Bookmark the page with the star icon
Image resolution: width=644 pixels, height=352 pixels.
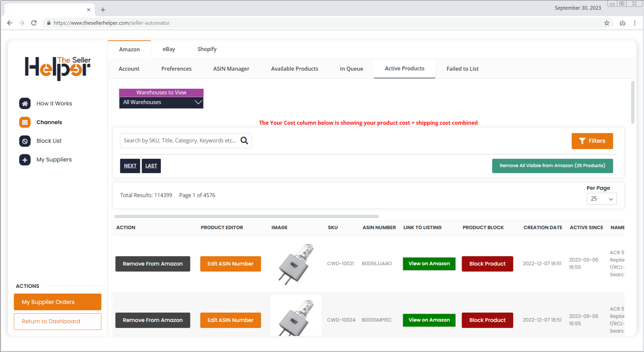(x=607, y=23)
